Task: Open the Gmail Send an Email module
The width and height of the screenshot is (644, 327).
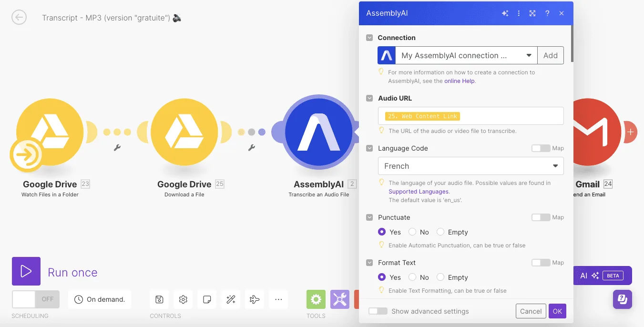Action: [597, 132]
